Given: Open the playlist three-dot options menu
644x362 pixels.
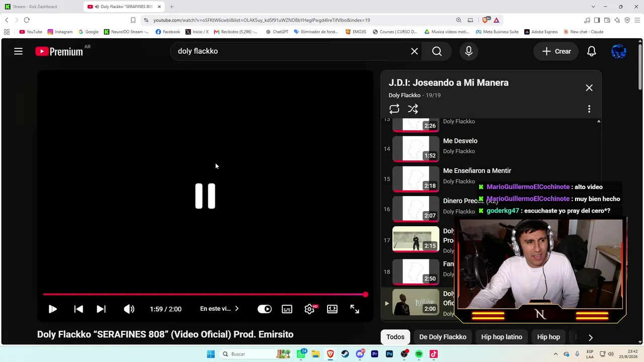Looking at the screenshot, I should [589, 109].
